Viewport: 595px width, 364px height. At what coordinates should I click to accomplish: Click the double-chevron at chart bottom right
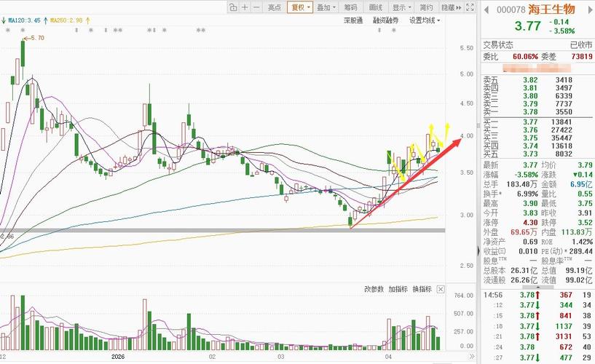click(x=472, y=357)
